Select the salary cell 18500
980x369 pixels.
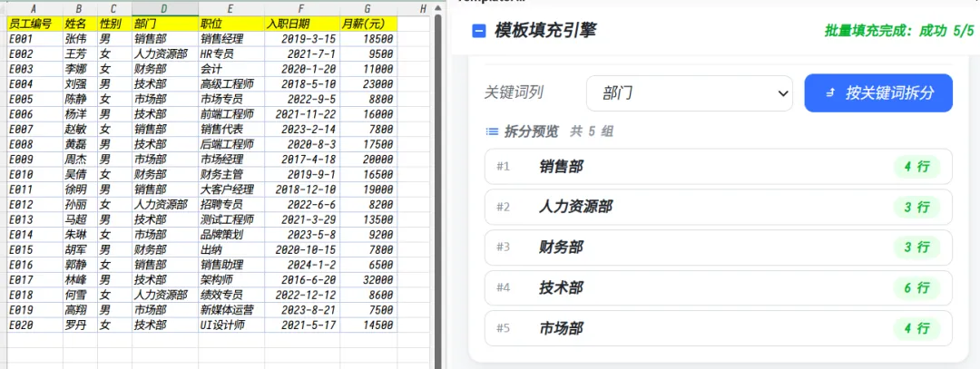click(x=368, y=39)
